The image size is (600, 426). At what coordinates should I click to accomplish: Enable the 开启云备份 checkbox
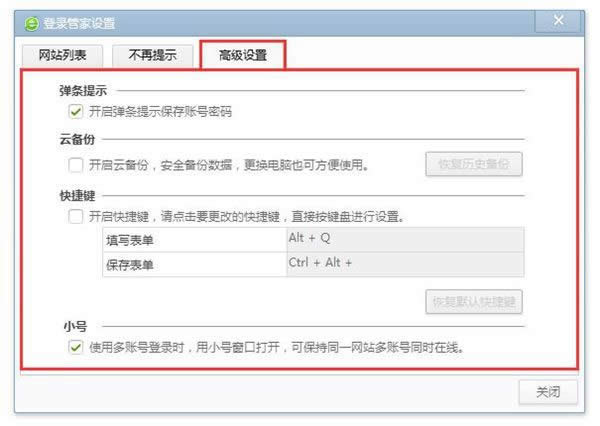tap(75, 165)
